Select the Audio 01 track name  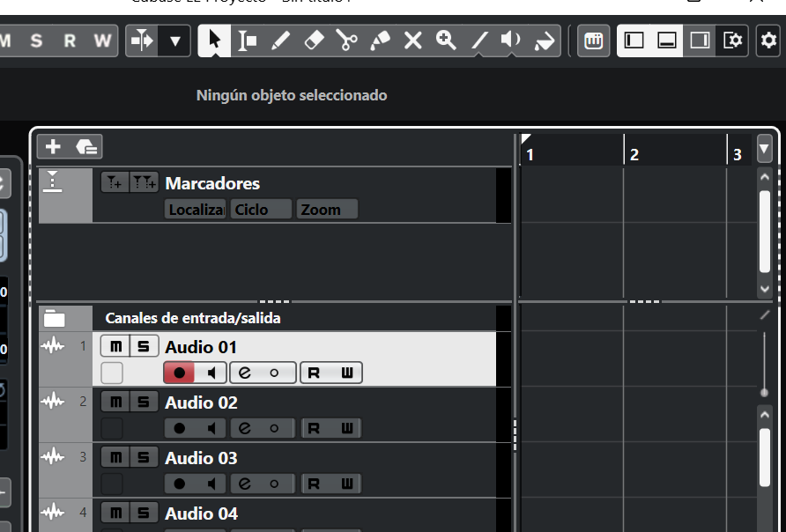tap(201, 347)
